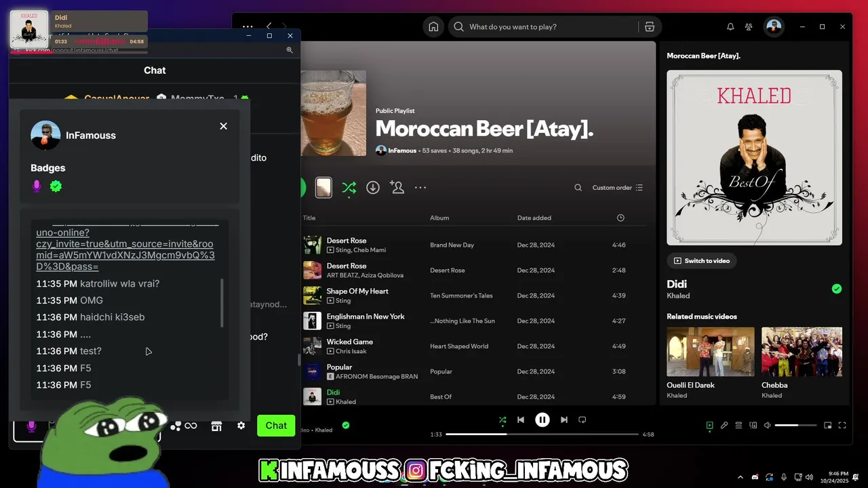This screenshot has width=868, height=488.
Task: Open the Ouelli El Darek music video
Action: tap(710, 352)
